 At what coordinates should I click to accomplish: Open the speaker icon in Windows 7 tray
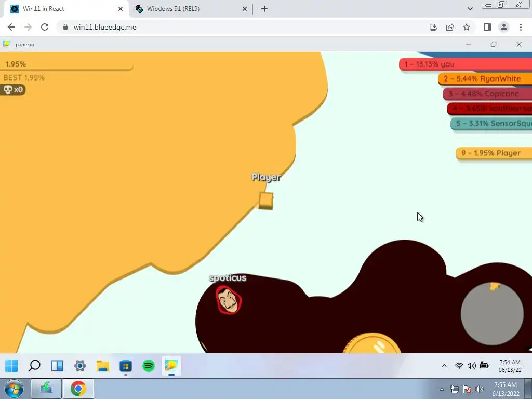[x=480, y=389]
